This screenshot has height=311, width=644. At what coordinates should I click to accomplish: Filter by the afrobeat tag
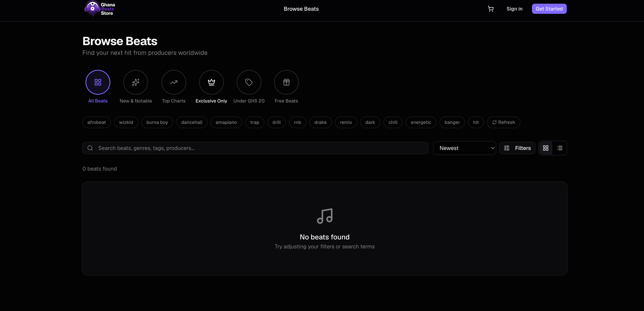pos(97,122)
